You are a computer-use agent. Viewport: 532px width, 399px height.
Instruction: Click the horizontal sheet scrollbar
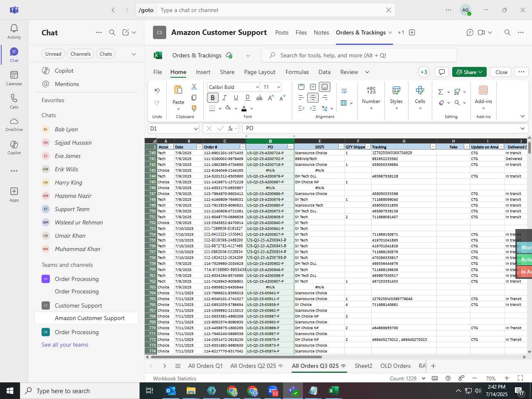pyautogui.click(x=236, y=357)
